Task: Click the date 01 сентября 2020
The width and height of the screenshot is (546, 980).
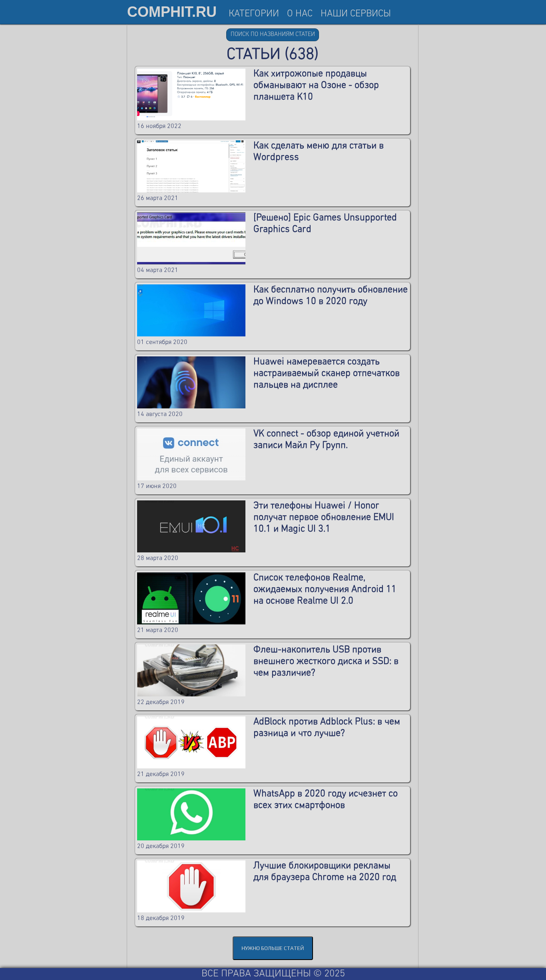Action: [x=162, y=342]
